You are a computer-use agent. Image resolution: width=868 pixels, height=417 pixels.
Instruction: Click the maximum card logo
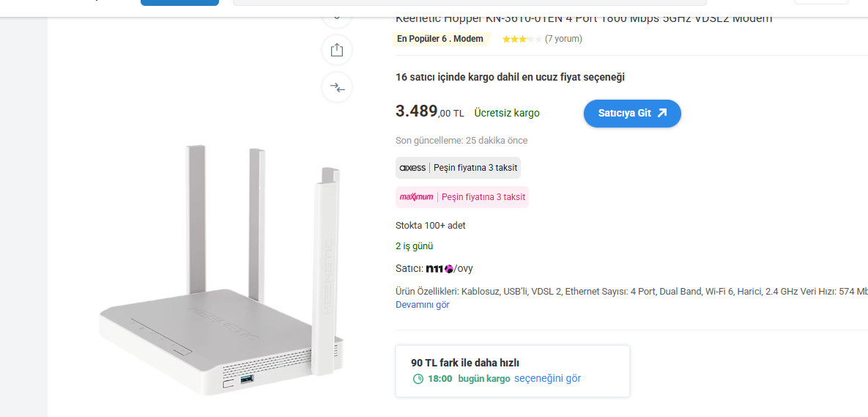[x=416, y=197]
